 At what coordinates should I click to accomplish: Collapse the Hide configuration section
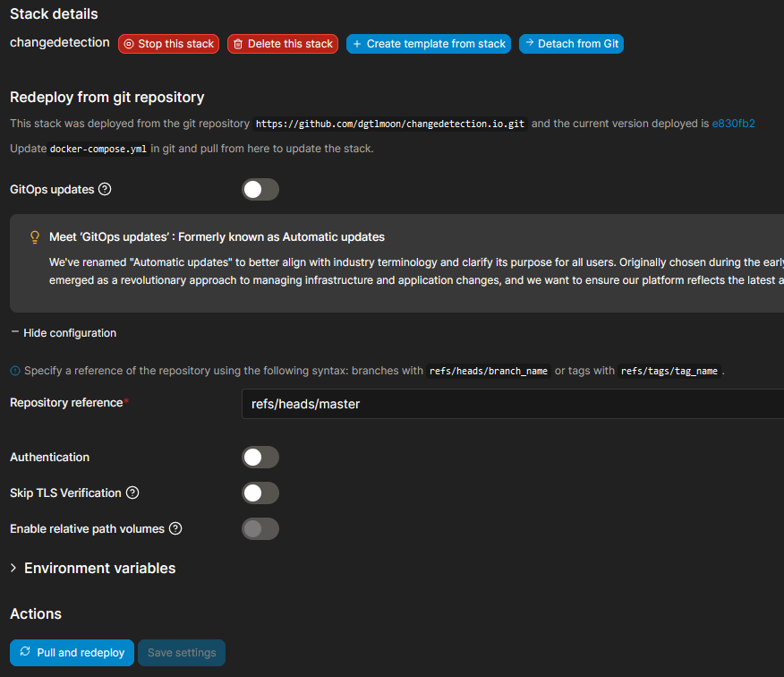[63, 332]
